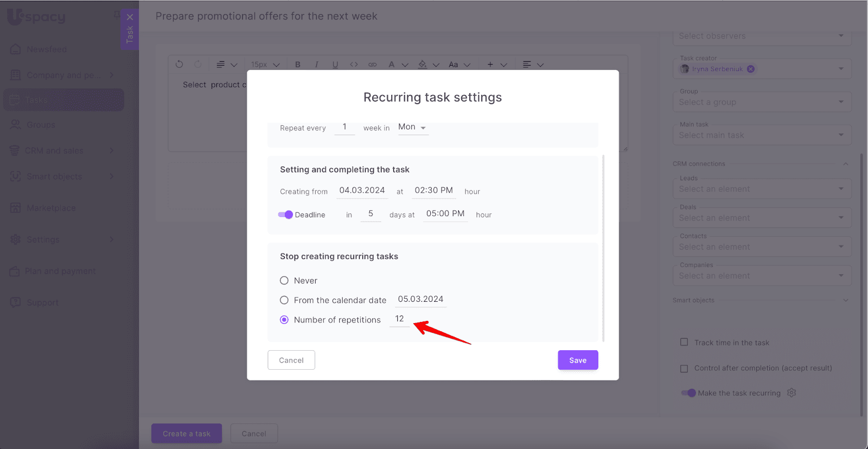868x449 pixels.
Task: Go to Marketplace in the sidebar
Action: (x=51, y=208)
